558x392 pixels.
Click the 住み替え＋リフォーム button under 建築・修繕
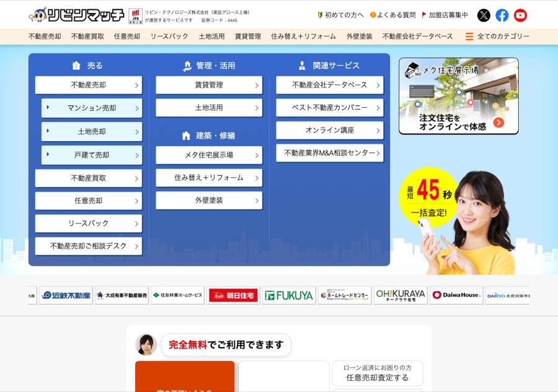click(x=209, y=178)
